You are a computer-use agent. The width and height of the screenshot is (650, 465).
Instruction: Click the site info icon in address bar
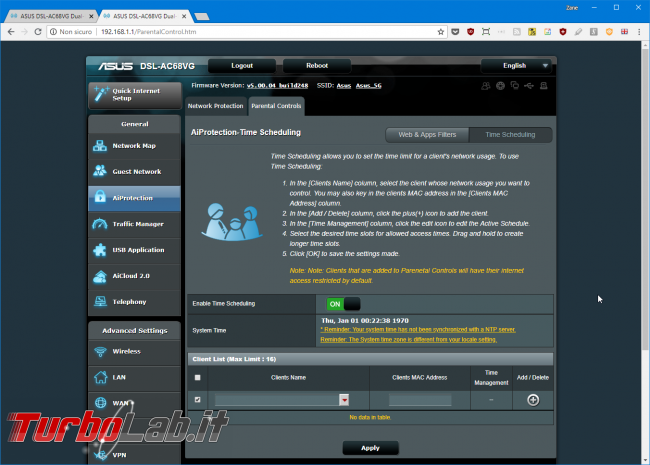[x=53, y=32]
